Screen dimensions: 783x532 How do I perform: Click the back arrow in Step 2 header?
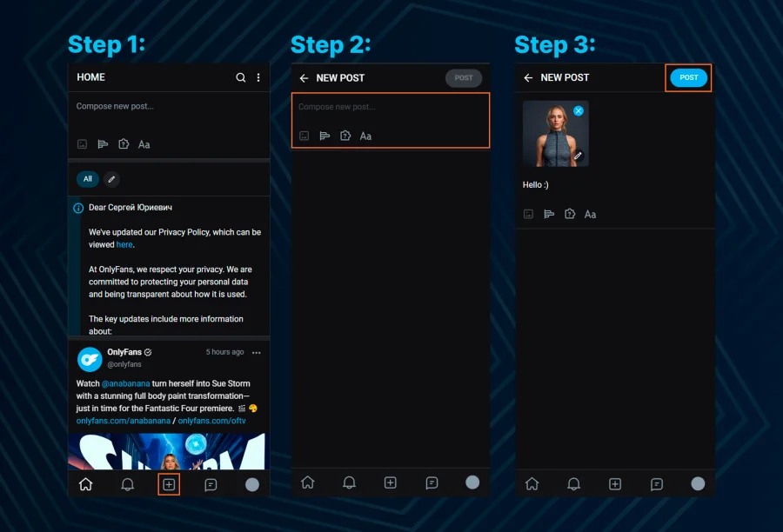coord(304,78)
